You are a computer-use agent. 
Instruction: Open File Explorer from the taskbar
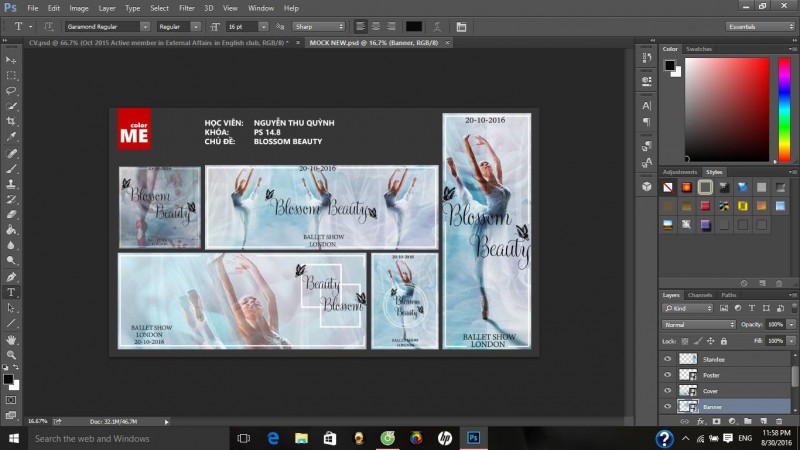(301, 438)
